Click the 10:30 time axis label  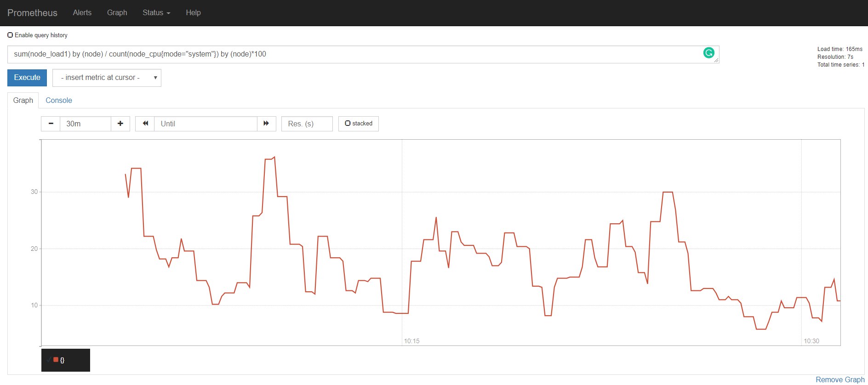(x=811, y=341)
